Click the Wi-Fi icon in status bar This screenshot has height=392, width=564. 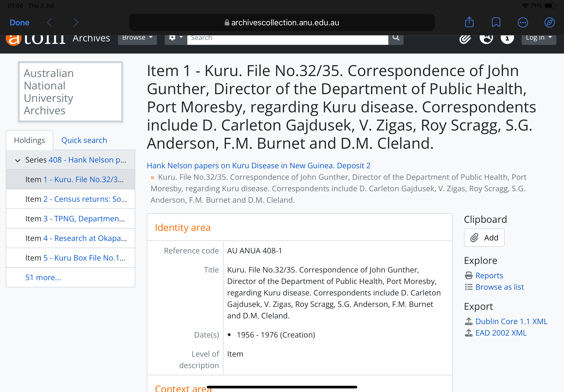click(525, 5)
